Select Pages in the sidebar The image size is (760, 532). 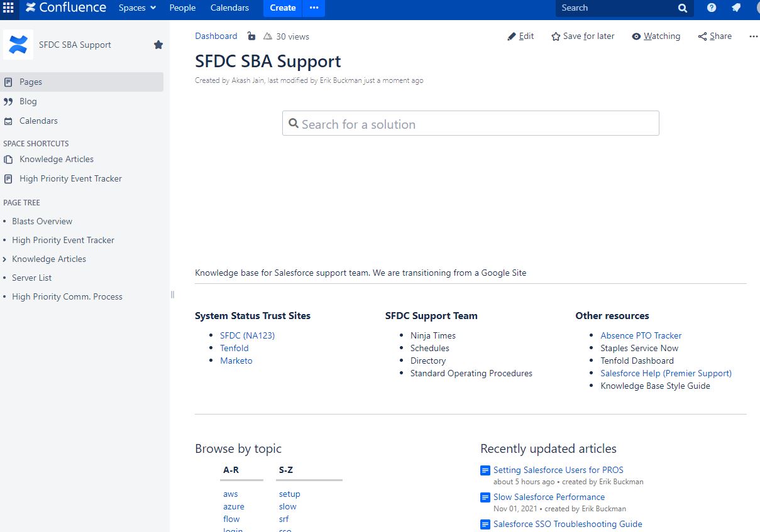82,82
